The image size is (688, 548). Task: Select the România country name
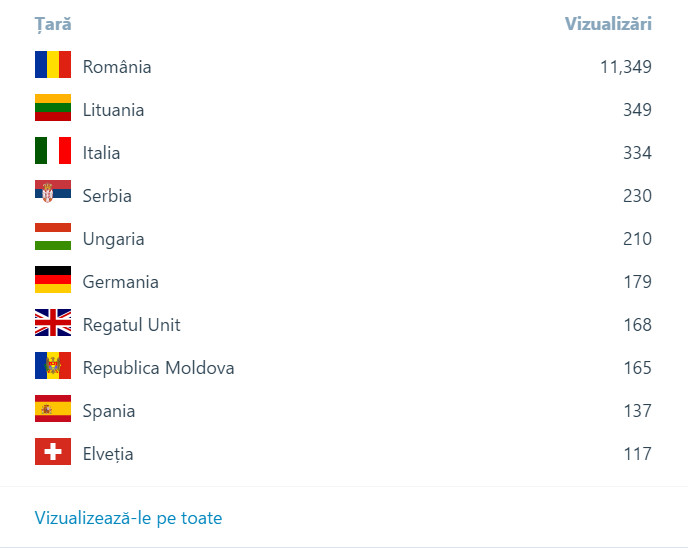(x=117, y=67)
